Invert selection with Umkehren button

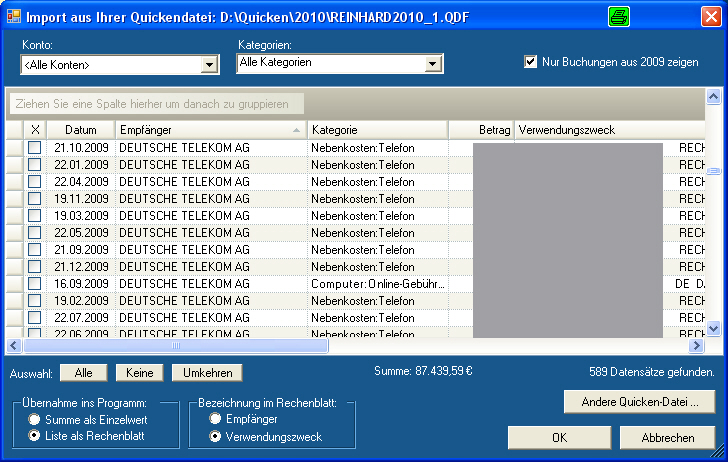coord(207,373)
